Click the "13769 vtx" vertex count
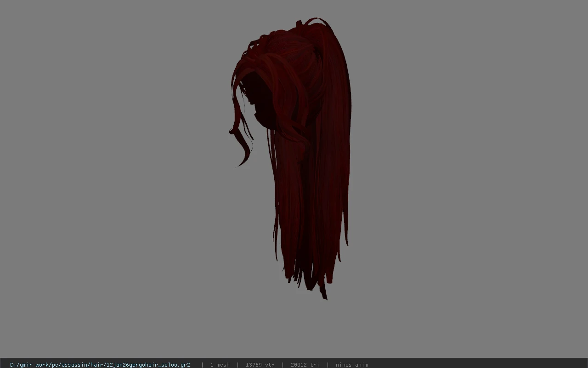This screenshot has height=368, width=588. [260, 365]
